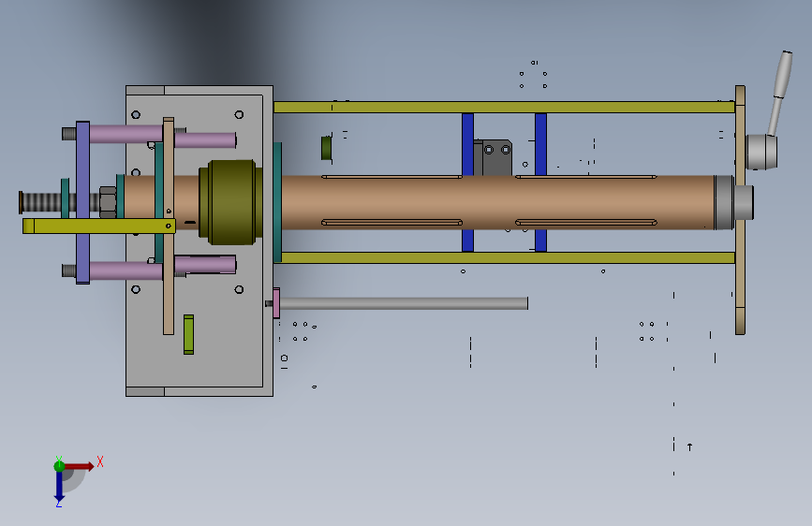Select the upper-left slot on the copper tube
Image resolution: width=812 pixels, height=526 pixels.
click(x=391, y=177)
